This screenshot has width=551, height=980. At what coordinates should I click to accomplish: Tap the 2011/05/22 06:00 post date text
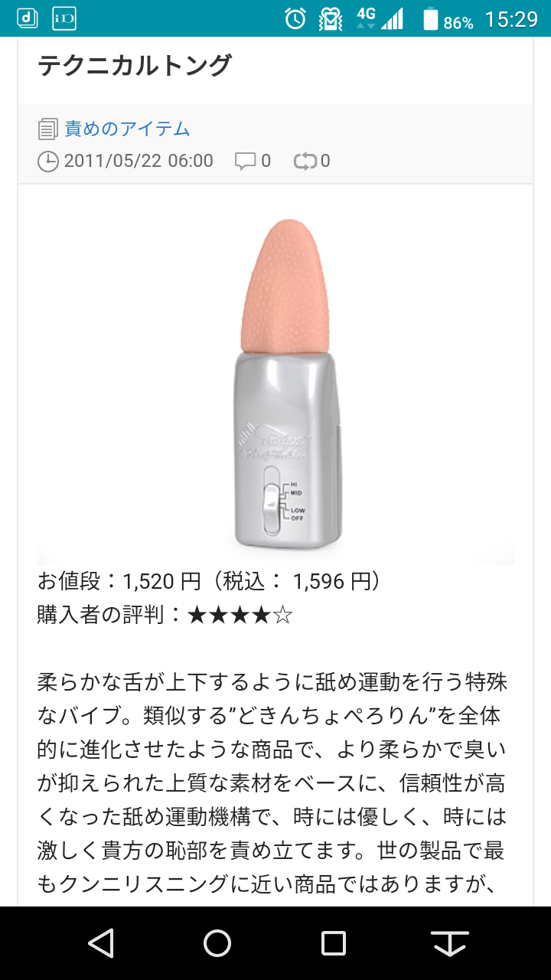pyautogui.click(x=139, y=161)
